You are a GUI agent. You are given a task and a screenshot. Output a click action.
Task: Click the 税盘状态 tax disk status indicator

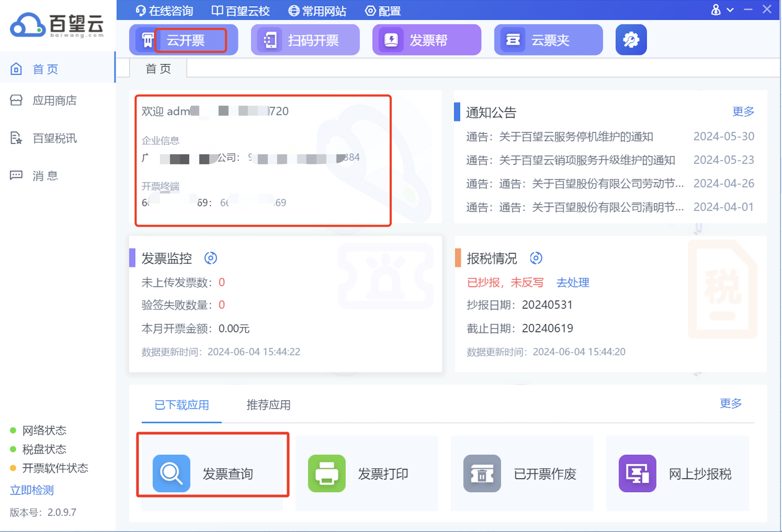coord(39,449)
